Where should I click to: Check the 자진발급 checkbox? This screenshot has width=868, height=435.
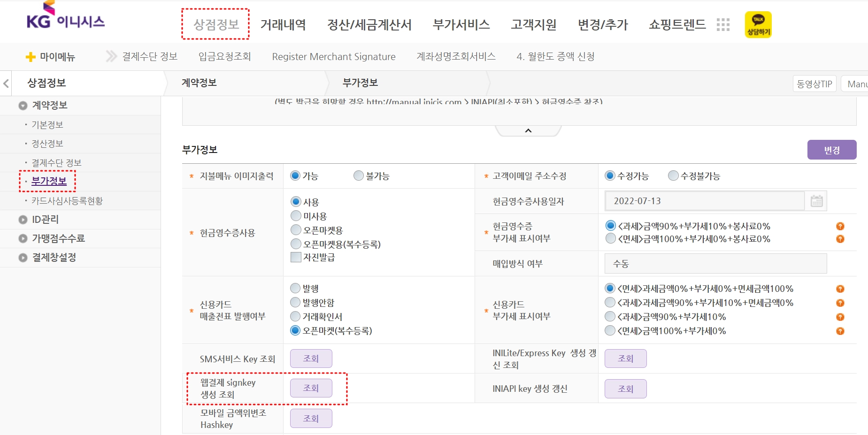296,257
